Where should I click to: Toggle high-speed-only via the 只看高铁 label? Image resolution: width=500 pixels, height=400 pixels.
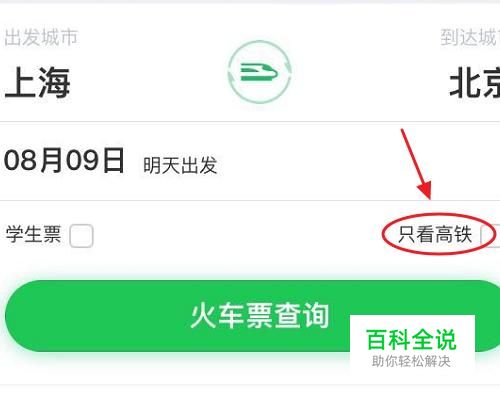[x=435, y=234]
